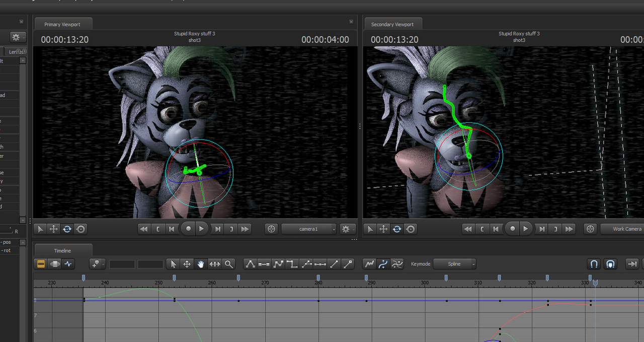The image size is (644, 342).
Task: Click the angled handle tangent button
Action: pos(306,263)
